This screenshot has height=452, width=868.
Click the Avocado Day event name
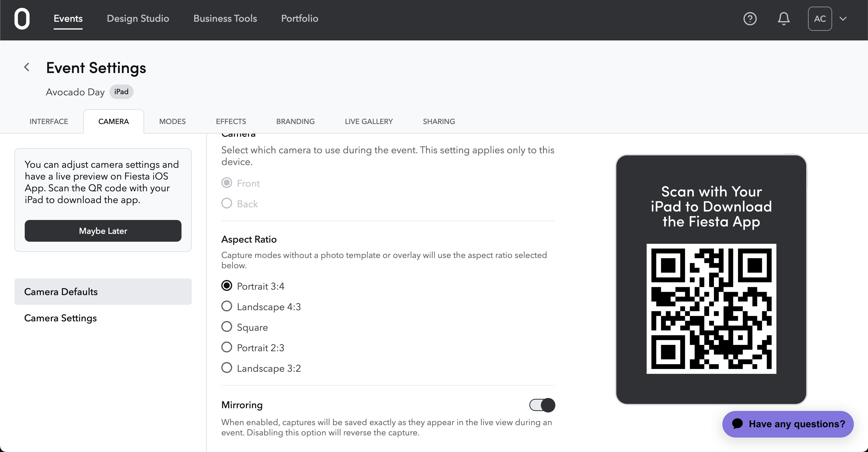[75, 92]
